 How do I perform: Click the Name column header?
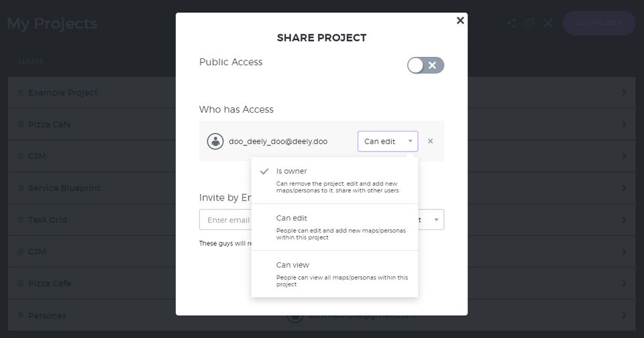31,62
